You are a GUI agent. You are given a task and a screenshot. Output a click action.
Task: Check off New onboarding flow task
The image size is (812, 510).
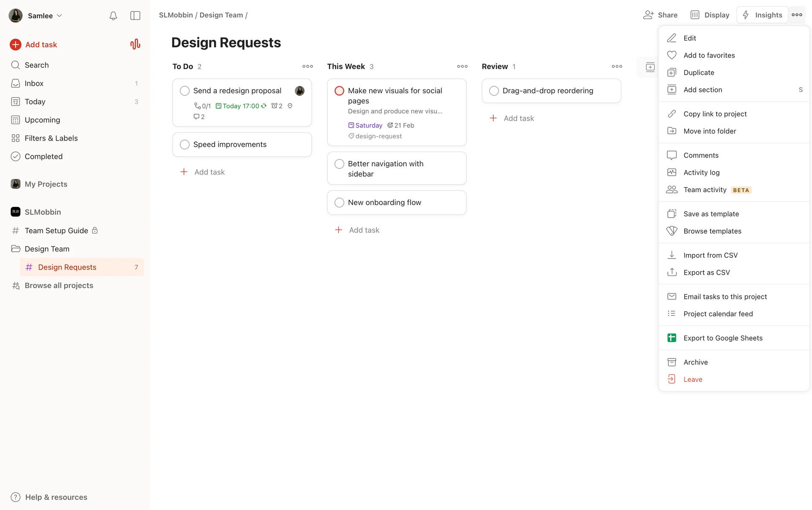click(x=339, y=202)
